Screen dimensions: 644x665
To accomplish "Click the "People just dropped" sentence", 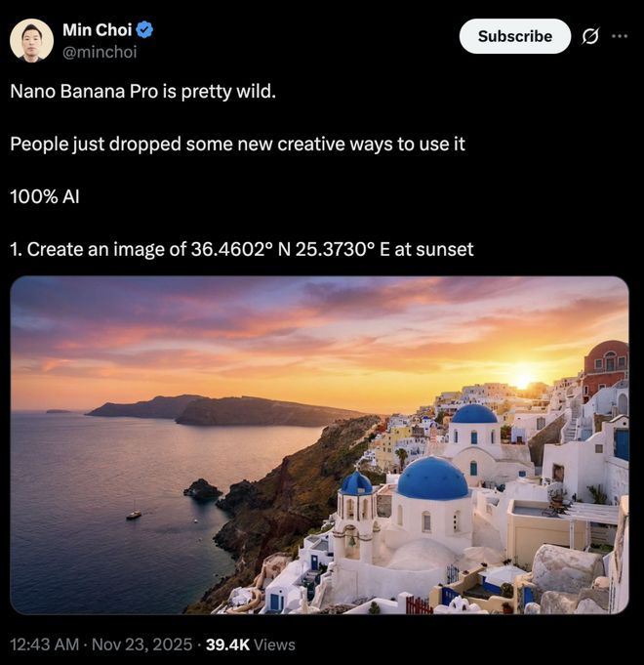I will pos(237,144).
